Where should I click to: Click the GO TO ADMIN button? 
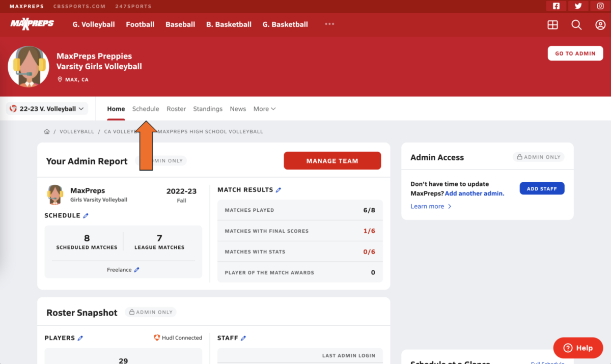coord(575,53)
